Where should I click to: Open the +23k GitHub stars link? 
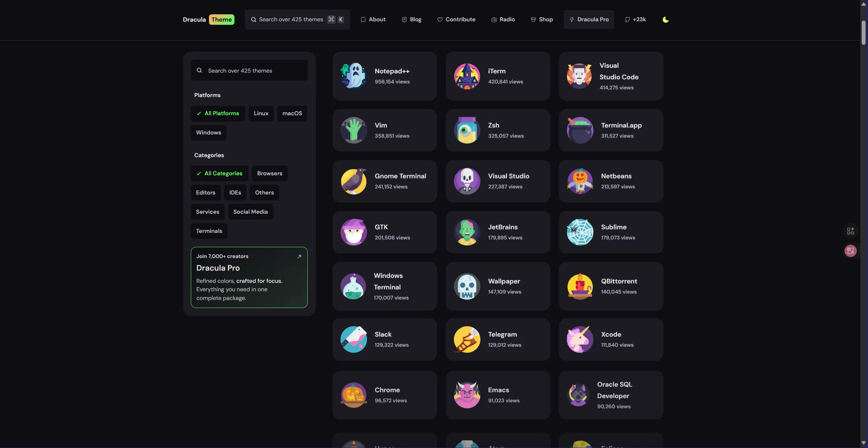tap(635, 20)
